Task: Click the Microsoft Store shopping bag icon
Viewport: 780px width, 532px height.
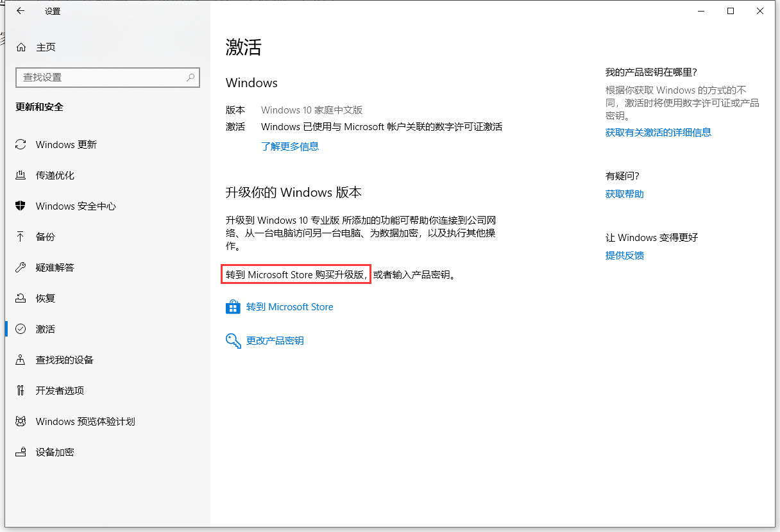Action: tap(232, 307)
